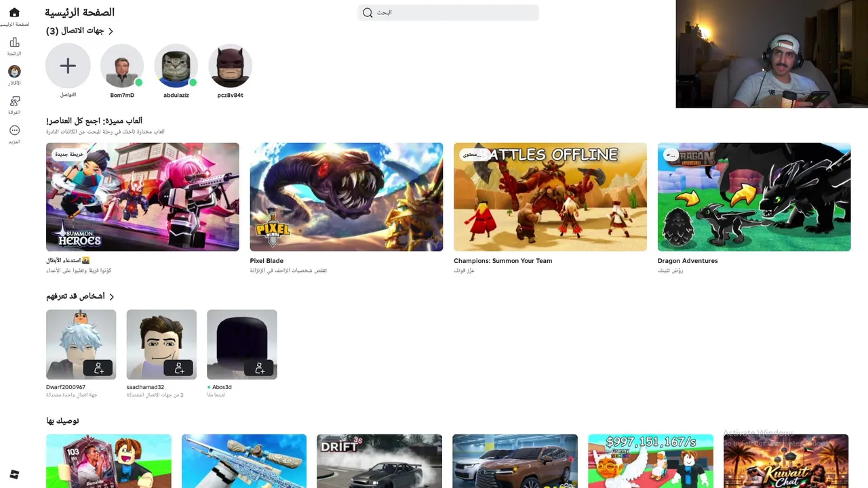Expand the 'أشخاص قد تعرفهم' section chevron
This screenshot has height=488, width=868.
112,297
